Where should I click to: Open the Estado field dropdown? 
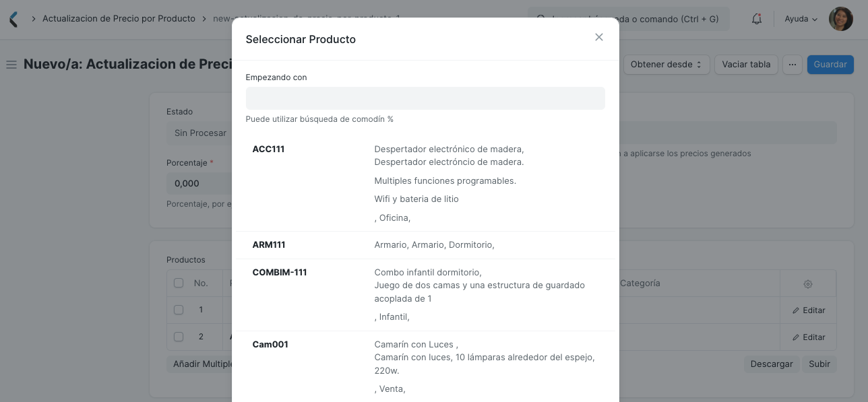[x=199, y=133]
